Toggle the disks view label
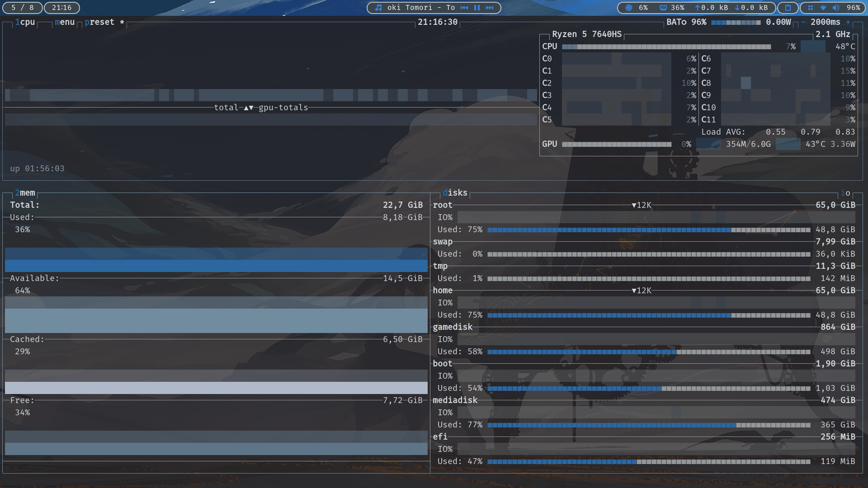This screenshot has height=488, width=868. click(x=455, y=193)
